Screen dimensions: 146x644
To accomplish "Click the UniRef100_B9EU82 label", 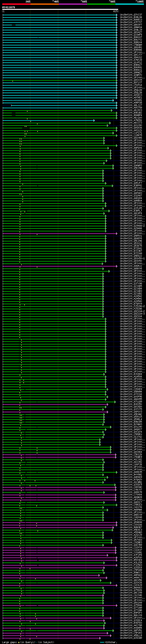I will pos(131,113).
